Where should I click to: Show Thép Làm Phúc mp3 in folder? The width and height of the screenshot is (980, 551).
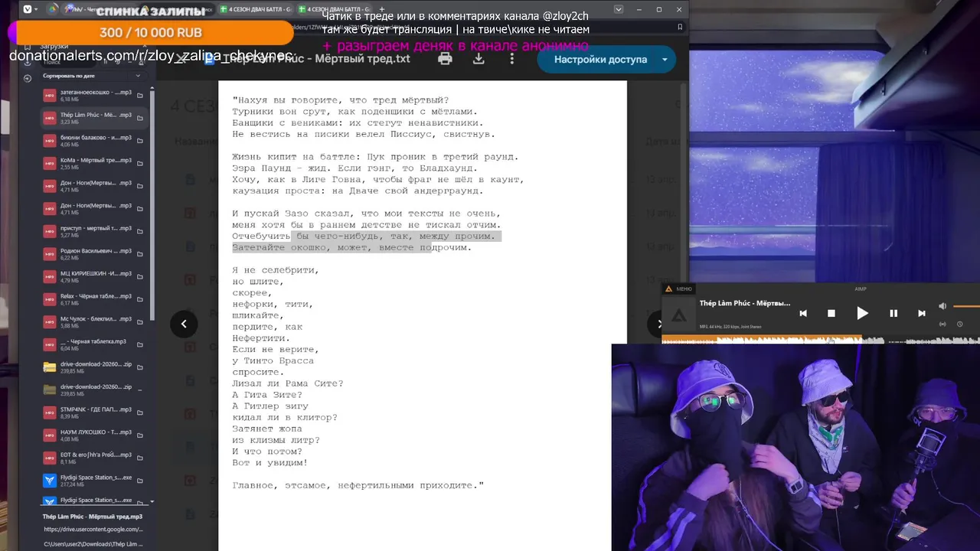[x=139, y=119]
